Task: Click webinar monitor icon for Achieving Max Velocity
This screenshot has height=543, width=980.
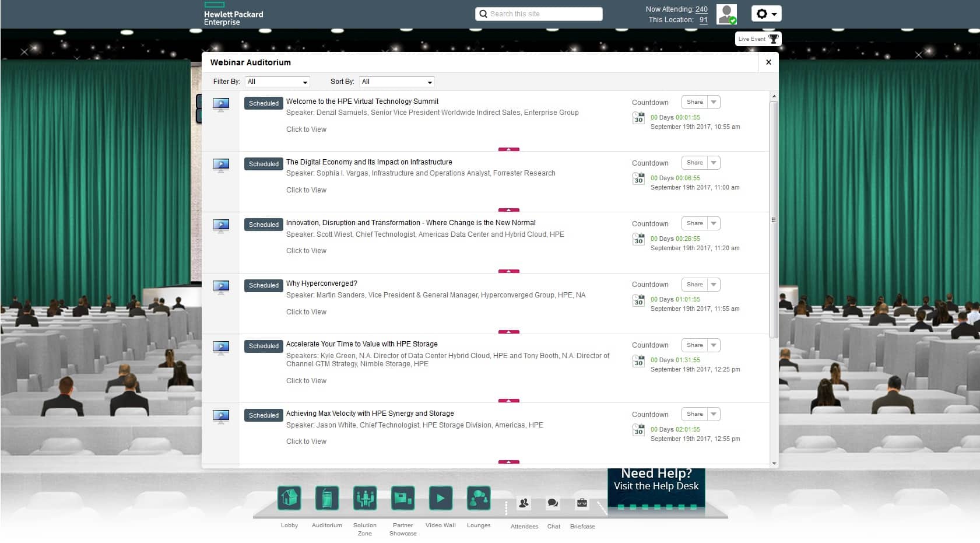Action: pos(221,417)
